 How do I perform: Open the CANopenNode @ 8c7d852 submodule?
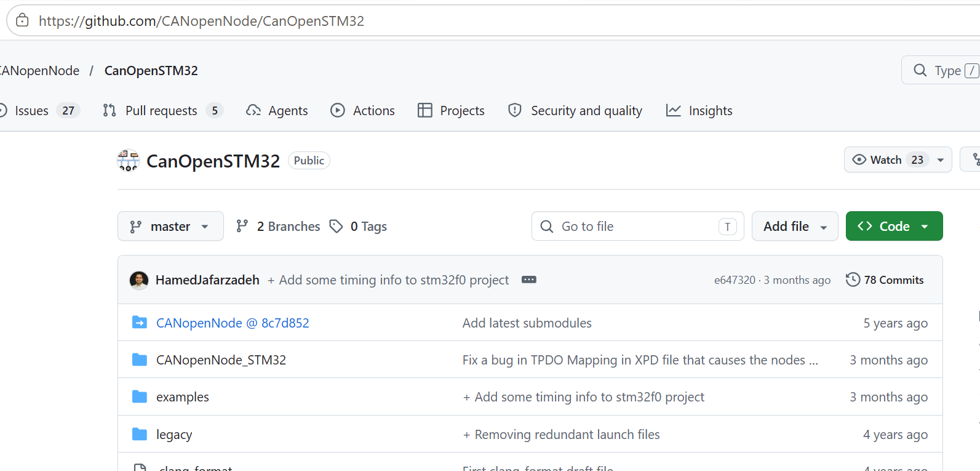point(233,323)
